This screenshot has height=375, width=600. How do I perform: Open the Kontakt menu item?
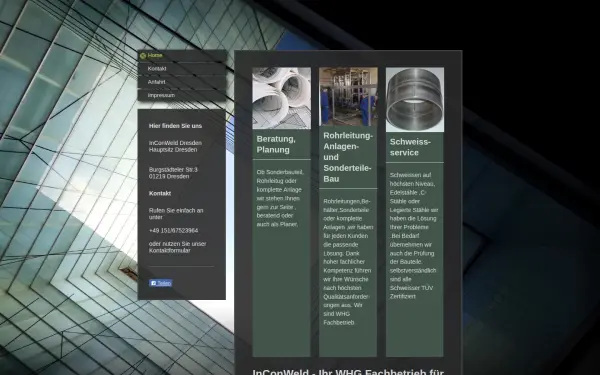pyautogui.click(x=182, y=69)
